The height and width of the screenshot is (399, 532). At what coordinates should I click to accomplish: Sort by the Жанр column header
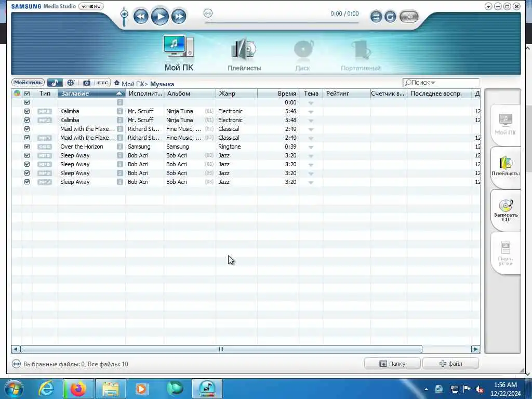[x=236, y=94]
